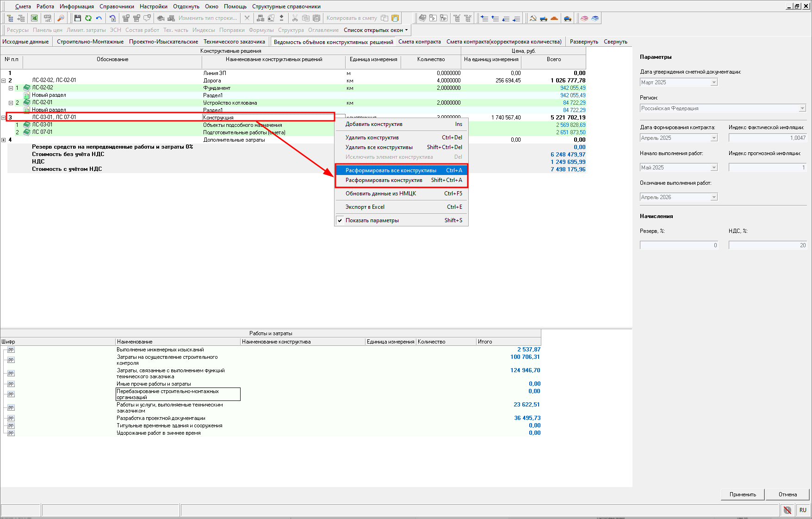812x519 pixels.
Task: Click the 'НДС, %' input field
Action: tap(767, 245)
